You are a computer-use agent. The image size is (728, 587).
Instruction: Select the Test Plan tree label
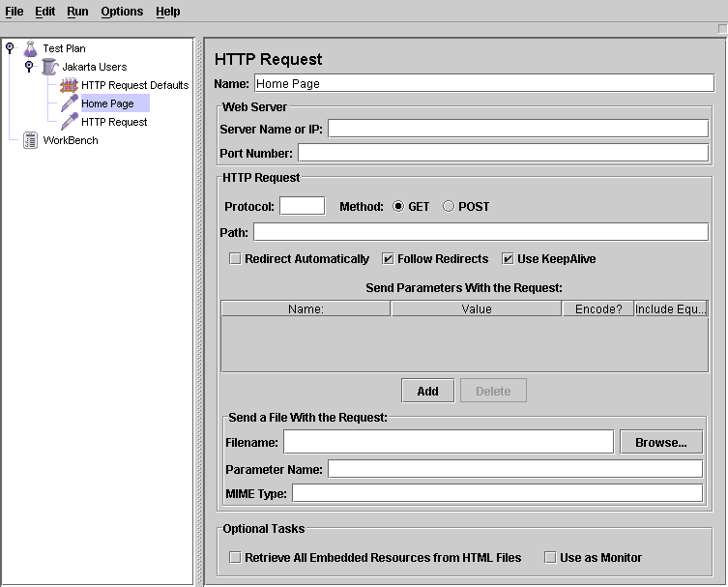pyautogui.click(x=64, y=48)
